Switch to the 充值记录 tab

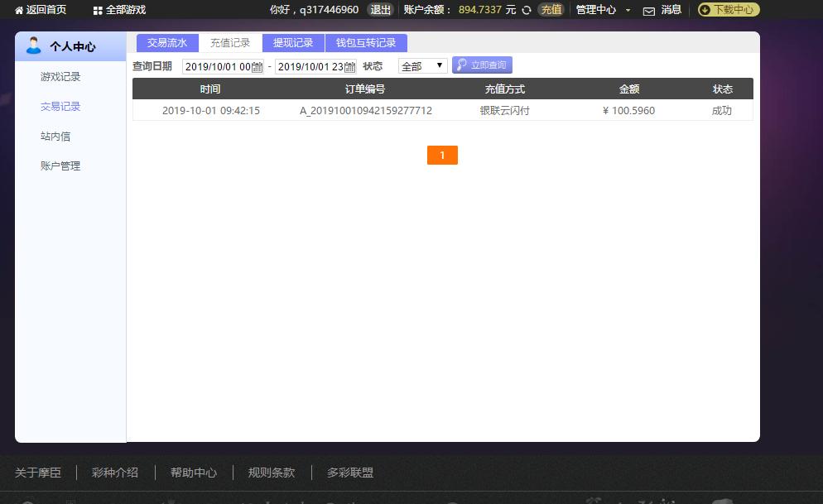231,41
